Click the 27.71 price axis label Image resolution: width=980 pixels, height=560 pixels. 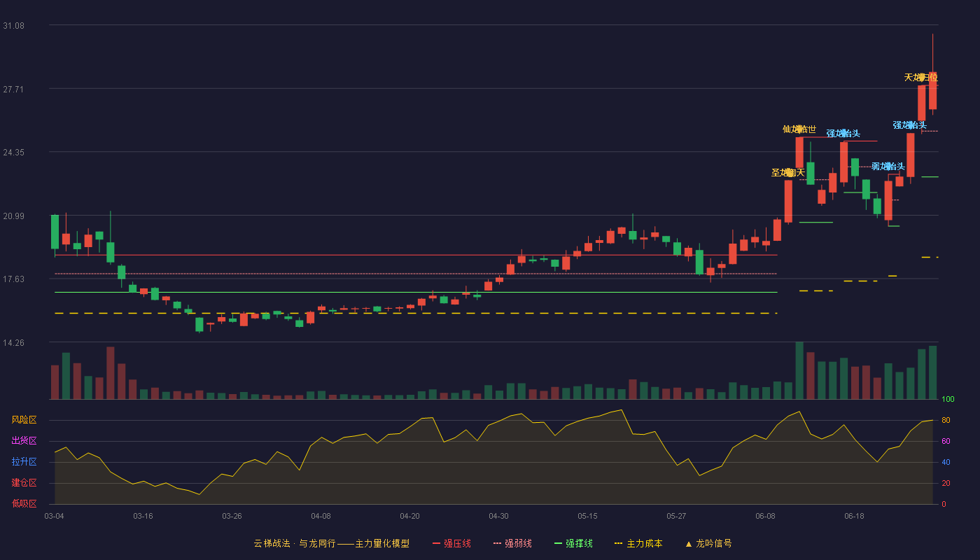click(13, 89)
